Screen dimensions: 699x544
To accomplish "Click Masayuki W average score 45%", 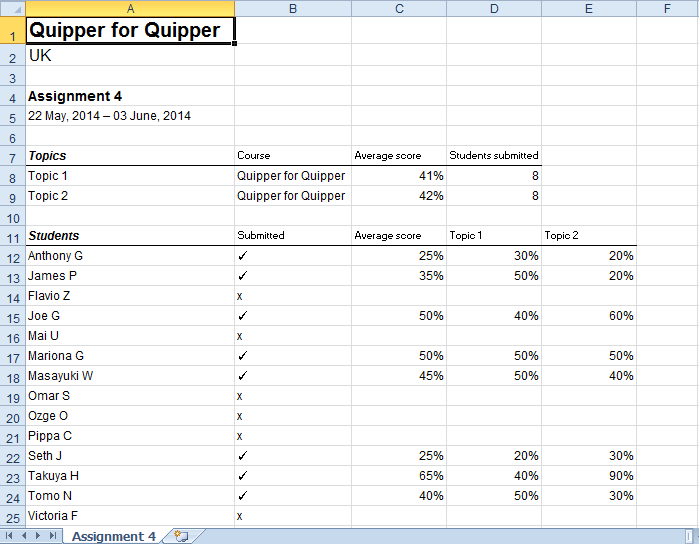I will [399, 376].
